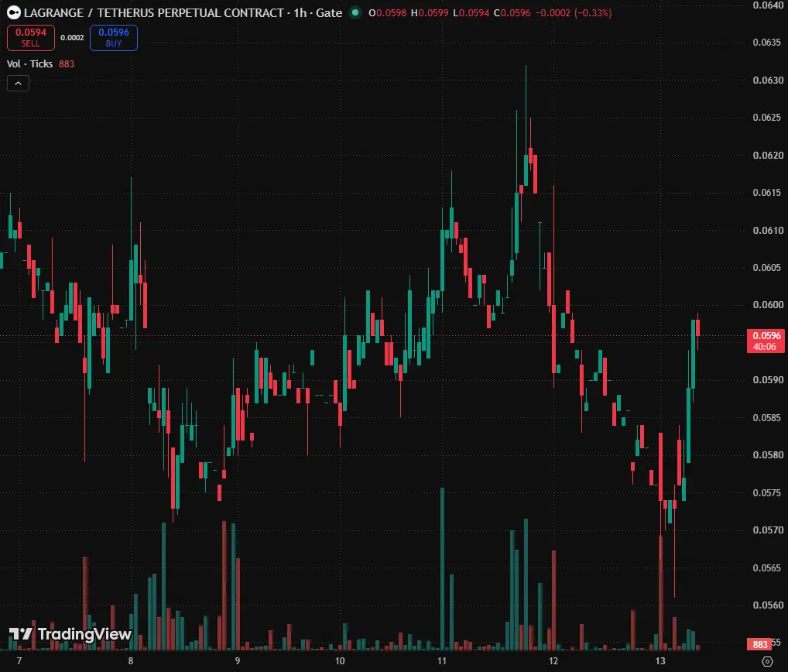Click the open value O0.0598 in header
788x672 pixels.
point(387,13)
